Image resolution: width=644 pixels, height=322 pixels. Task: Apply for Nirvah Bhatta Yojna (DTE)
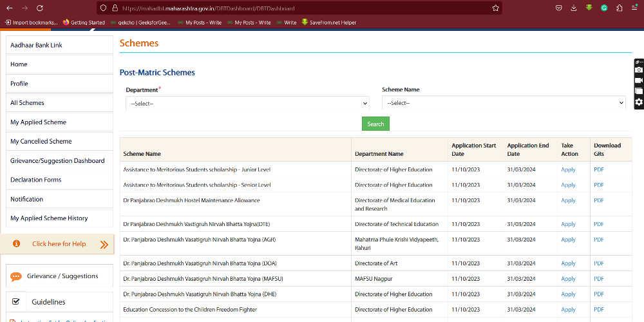coord(568,224)
